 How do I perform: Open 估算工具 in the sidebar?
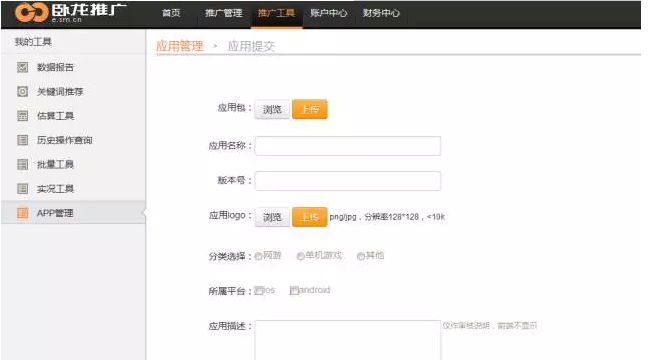coord(55,116)
